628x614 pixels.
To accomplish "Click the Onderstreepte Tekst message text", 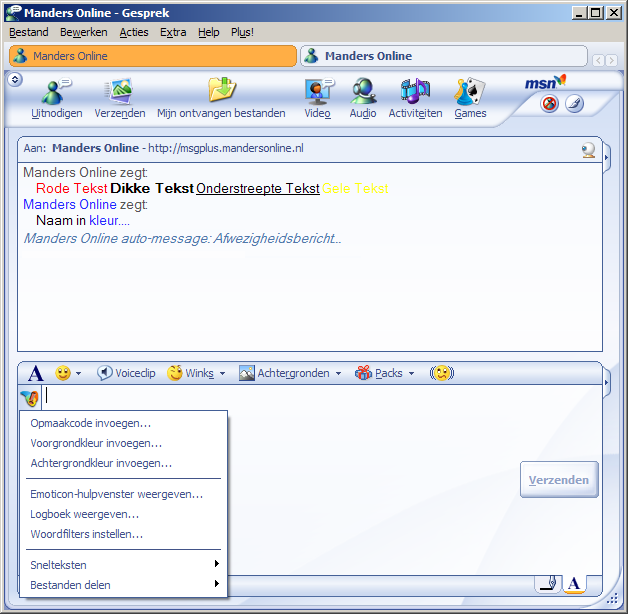I will pyautogui.click(x=258, y=188).
